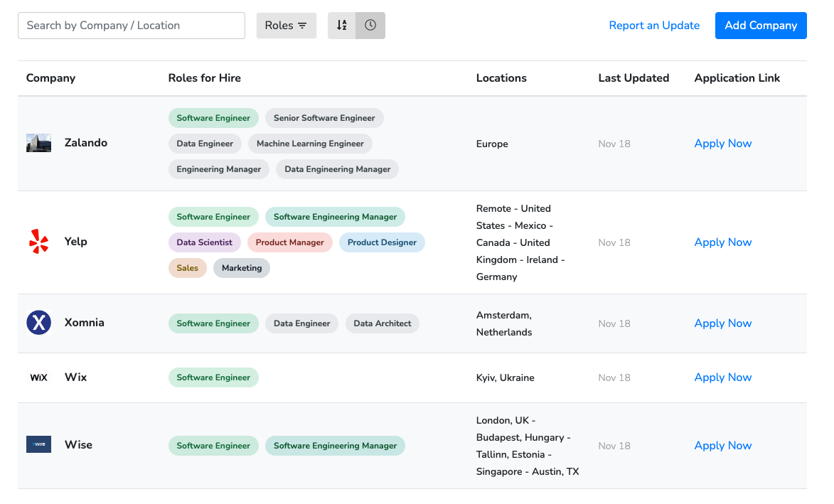The image size is (834, 504).
Task: Click the red Yelp logo icon
Action: [39, 242]
